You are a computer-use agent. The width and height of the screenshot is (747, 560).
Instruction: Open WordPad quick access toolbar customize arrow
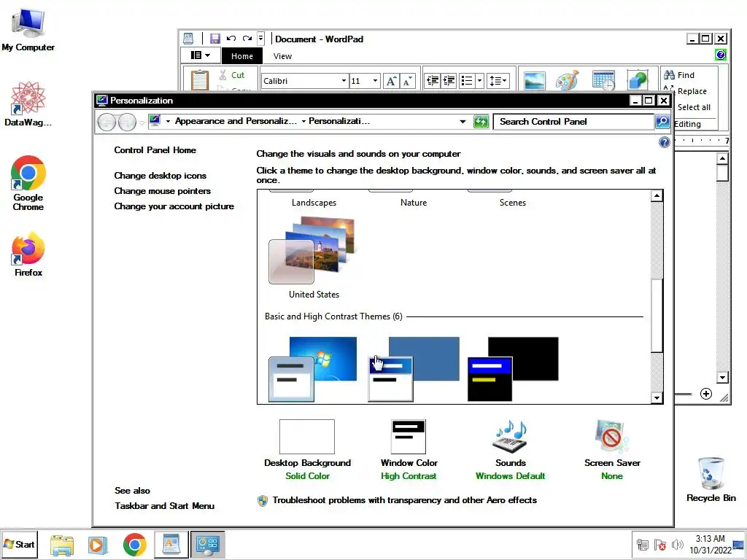point(260,39)
